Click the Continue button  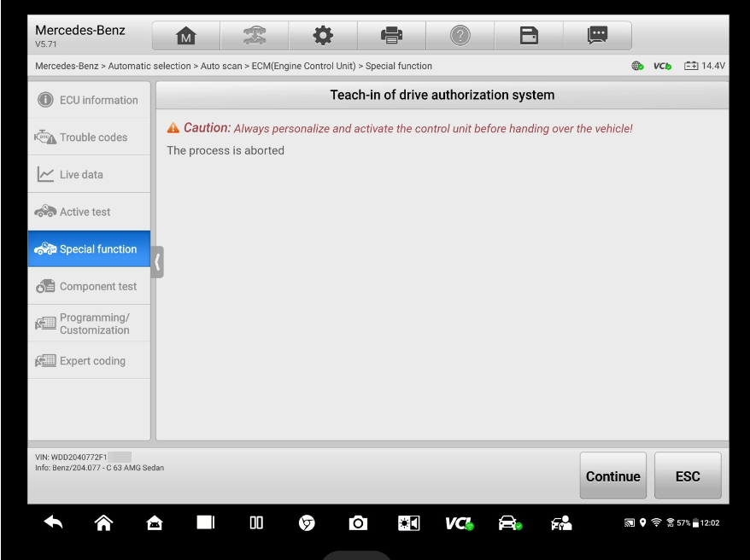[612, 475]
